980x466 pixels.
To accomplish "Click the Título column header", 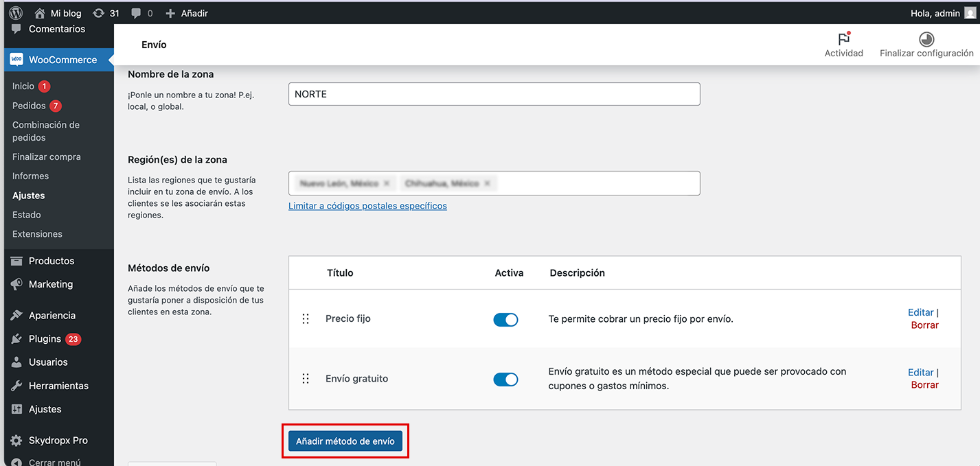I will (340, 272).
